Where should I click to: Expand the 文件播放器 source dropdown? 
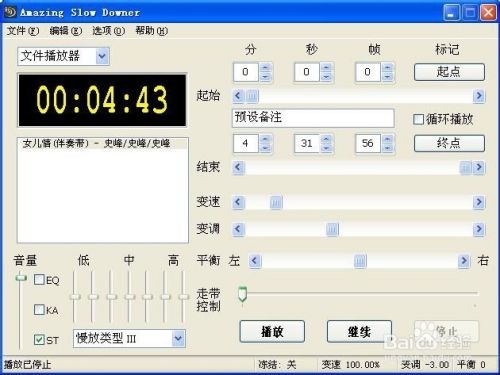point(102,56)
